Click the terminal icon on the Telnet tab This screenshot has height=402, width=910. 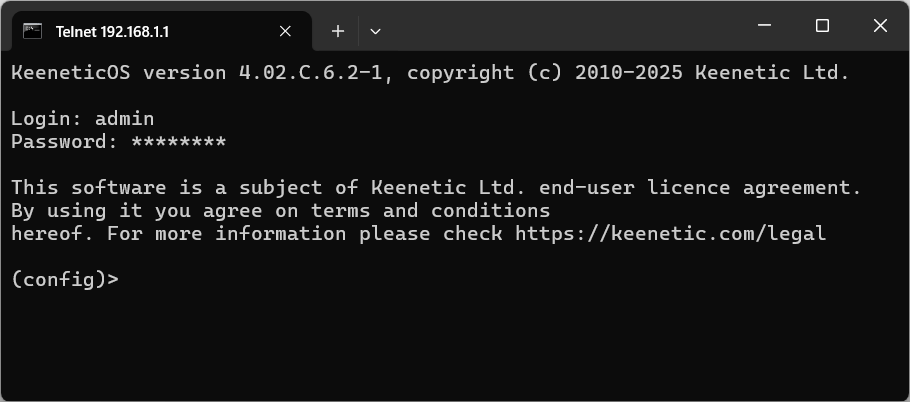[32, 31]
